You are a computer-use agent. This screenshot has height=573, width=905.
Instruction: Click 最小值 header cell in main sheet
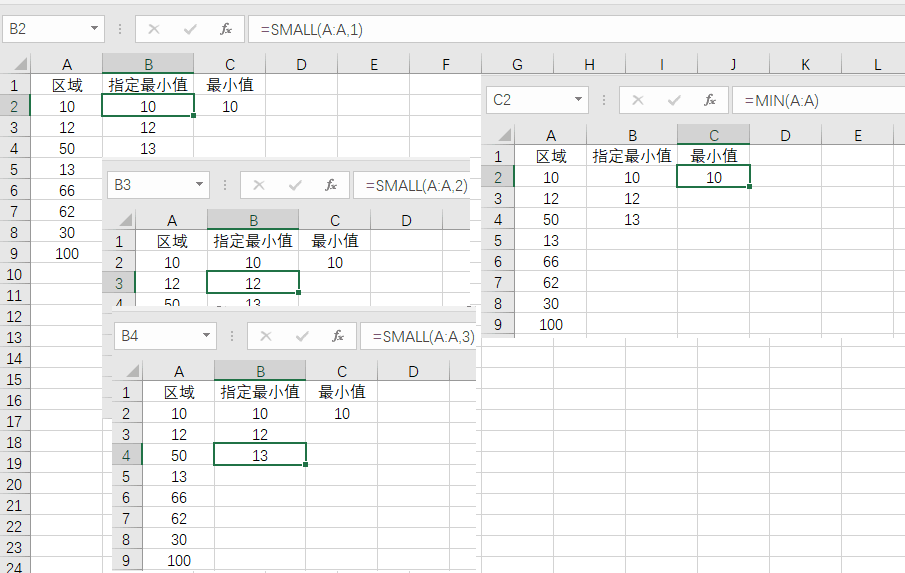pyautogui.click(x=230, y=85)
